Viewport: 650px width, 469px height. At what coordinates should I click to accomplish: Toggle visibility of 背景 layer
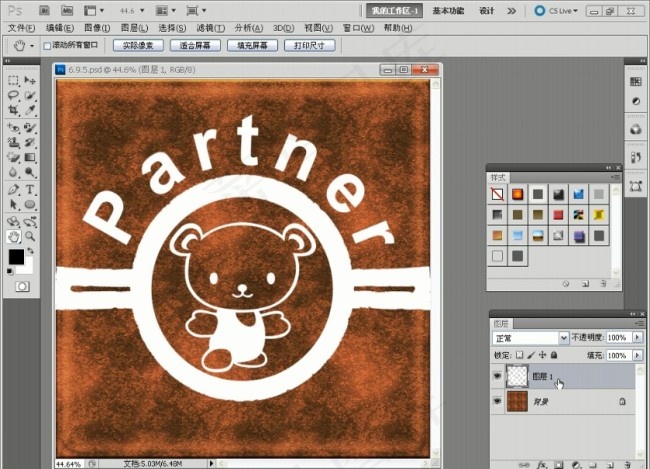[x=498, y=401]
